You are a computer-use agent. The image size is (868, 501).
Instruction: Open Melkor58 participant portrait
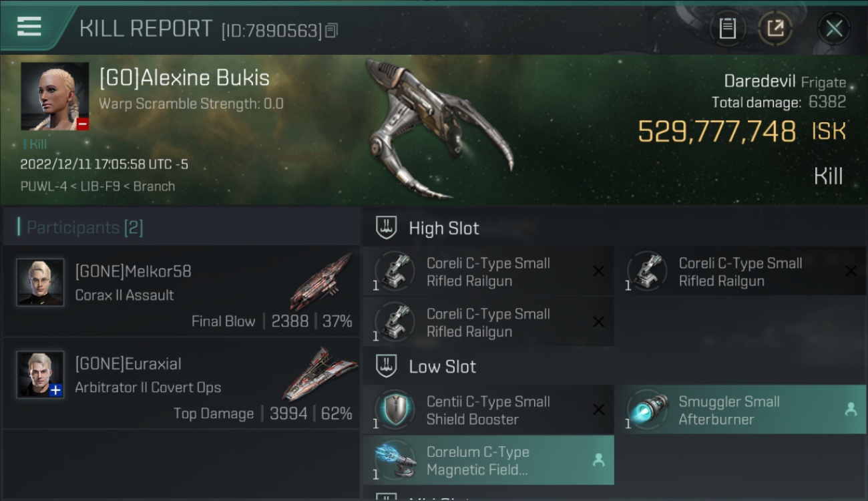pos(40,282)
